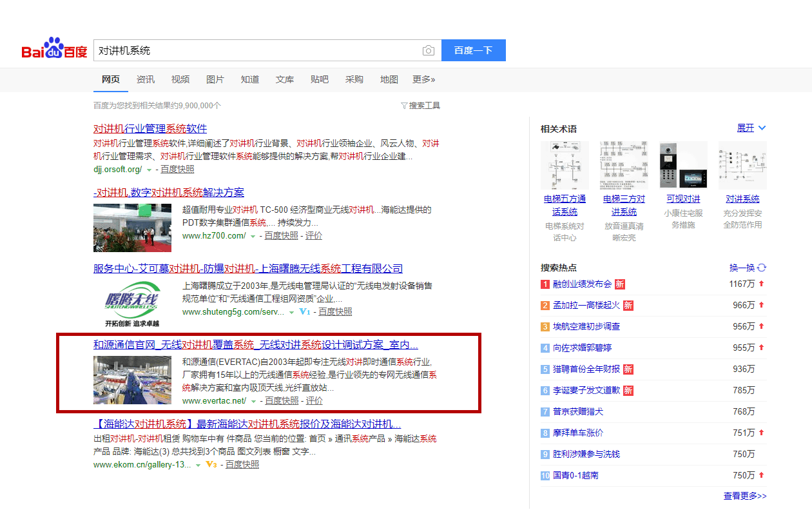812x530 pixels.
Task: Switch to the 地图 tab
Action: pyautogui.click(x=389, y=79)
